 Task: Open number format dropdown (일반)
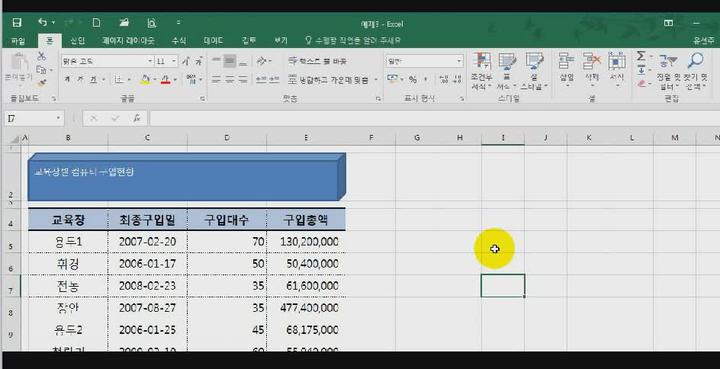coord(459,61)
